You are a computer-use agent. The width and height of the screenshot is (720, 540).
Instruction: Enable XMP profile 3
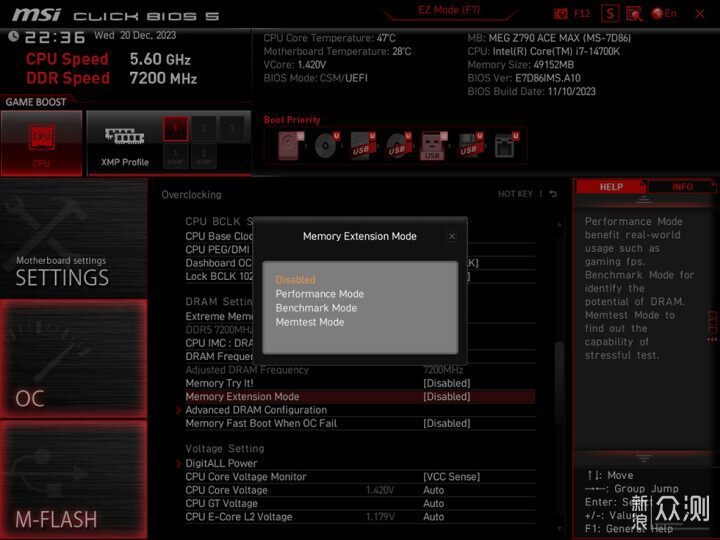point(231,129)
